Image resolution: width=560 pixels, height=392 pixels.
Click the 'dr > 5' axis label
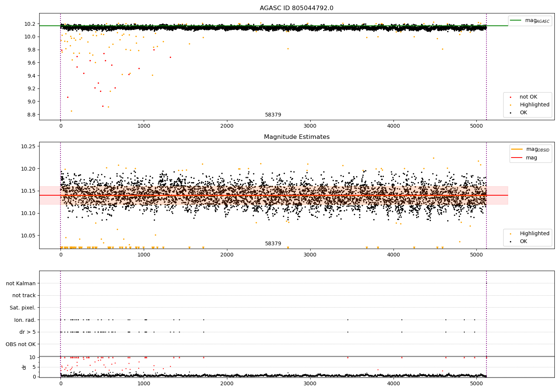coord(28,332)
